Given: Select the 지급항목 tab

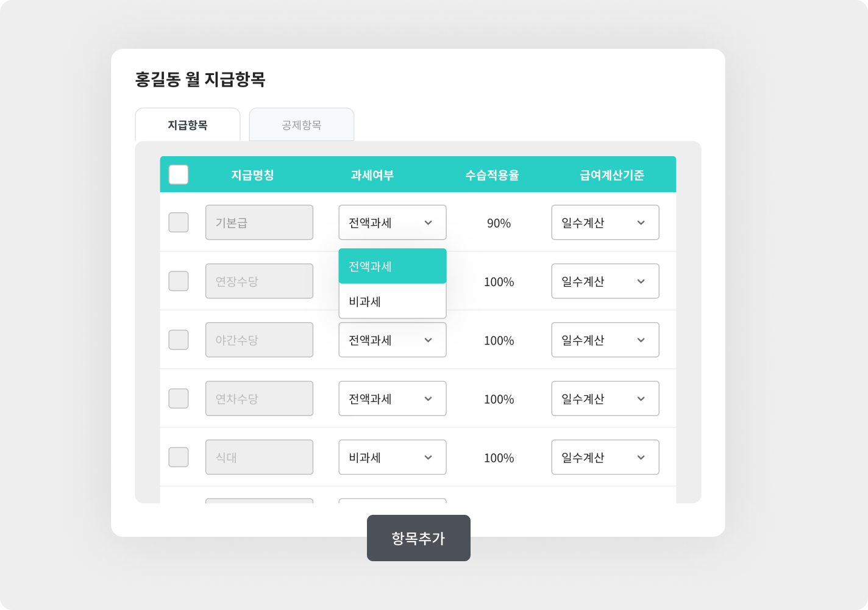Looking at the screenshot, I should pyautogui.click(x=188, y=125).
